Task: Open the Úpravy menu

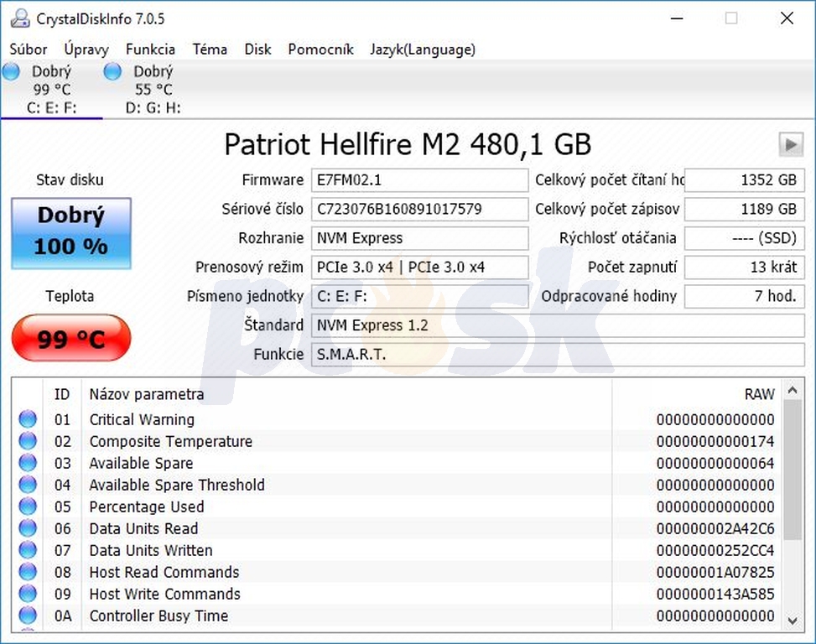Action: point(86,49)
